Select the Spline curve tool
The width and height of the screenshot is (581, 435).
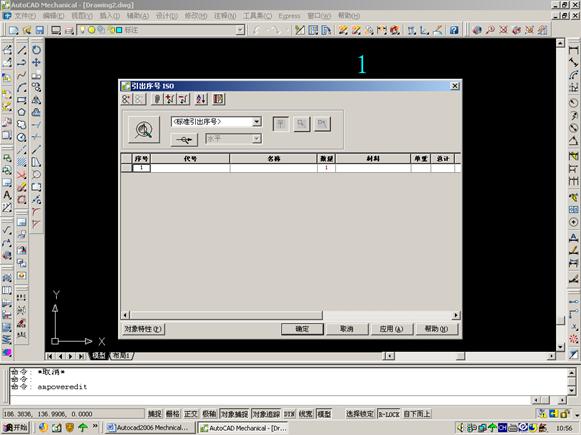[x=21, y=75]
